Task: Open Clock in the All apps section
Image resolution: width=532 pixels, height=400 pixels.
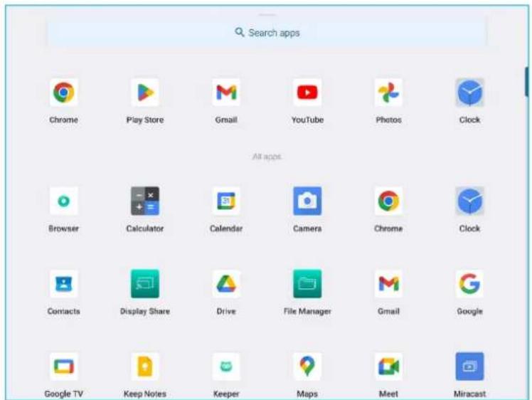Action: pos(469,201)
